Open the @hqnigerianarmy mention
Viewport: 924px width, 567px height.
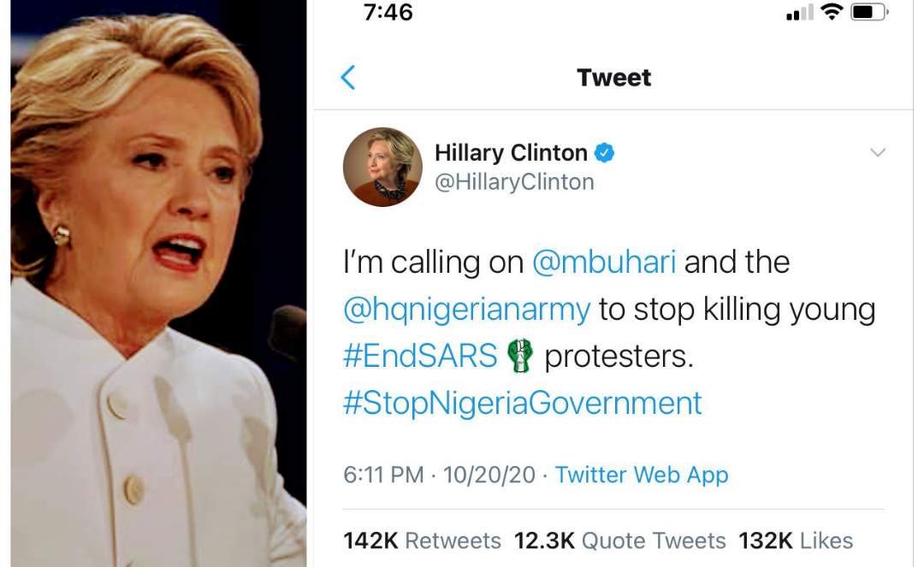(x=467, y=310)
